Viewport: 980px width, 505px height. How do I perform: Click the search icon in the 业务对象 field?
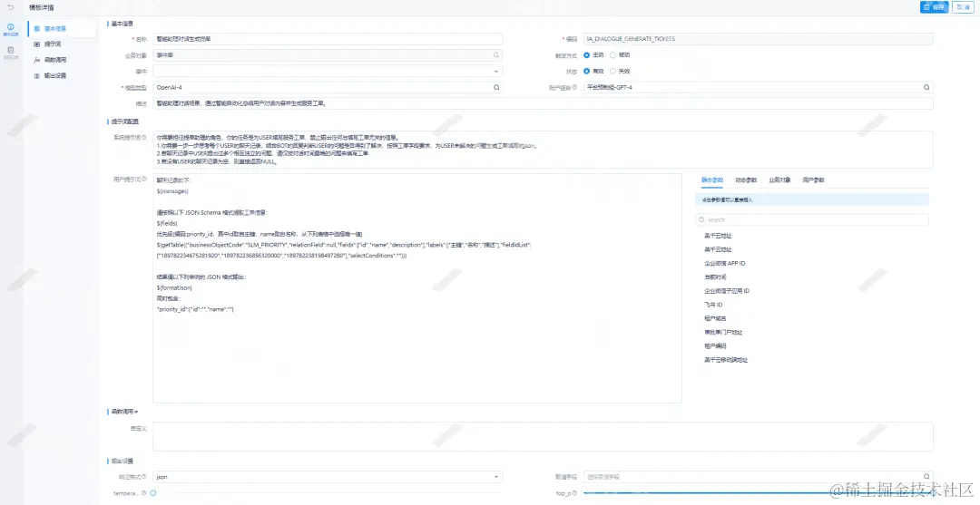click(x=496, y=55)
